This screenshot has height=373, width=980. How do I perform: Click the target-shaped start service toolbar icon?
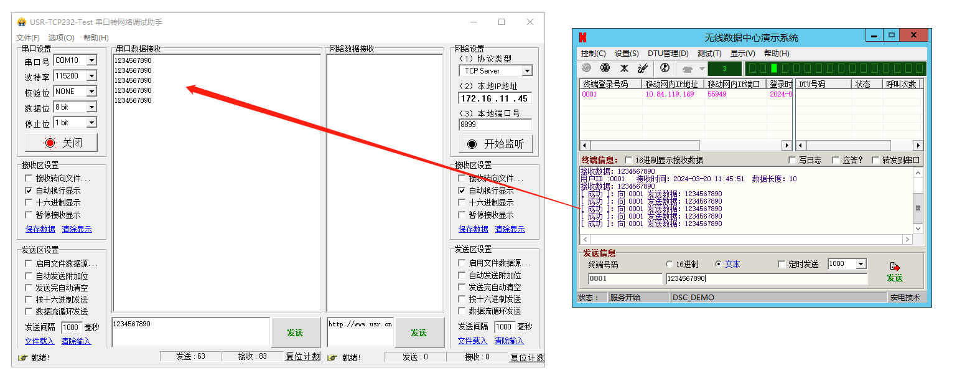(x=605, y=68)
